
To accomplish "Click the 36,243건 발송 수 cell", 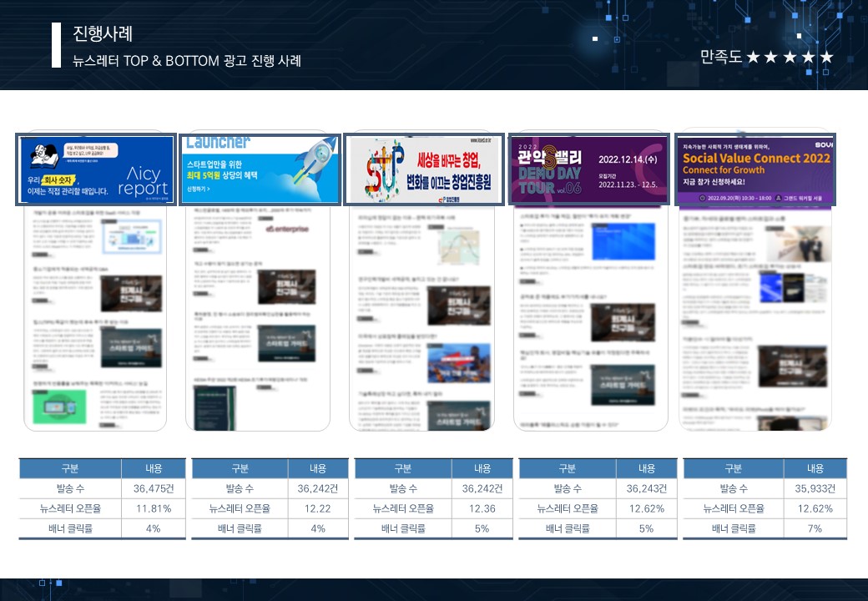I will tap(646, 488).
